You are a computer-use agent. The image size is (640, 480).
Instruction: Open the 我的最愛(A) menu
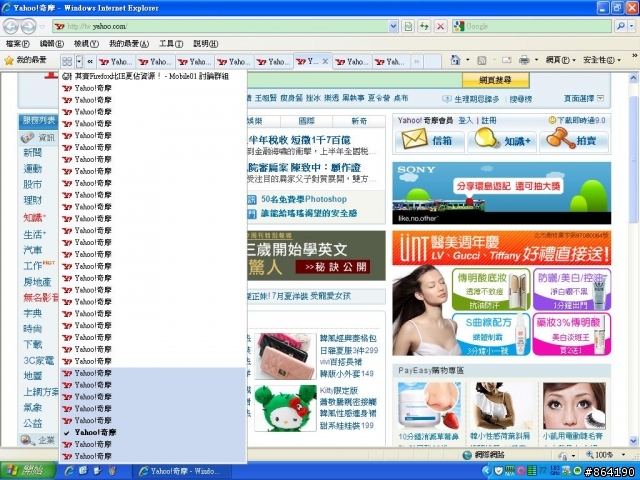[x=129, y=44]
